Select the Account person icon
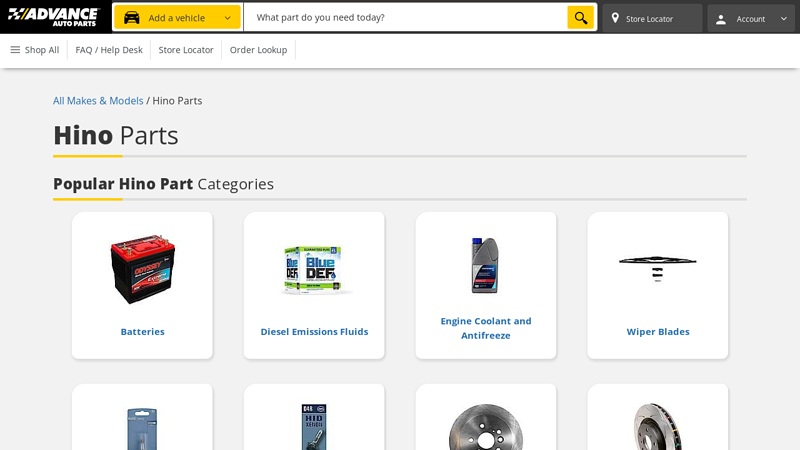 [x=720, y=19]
